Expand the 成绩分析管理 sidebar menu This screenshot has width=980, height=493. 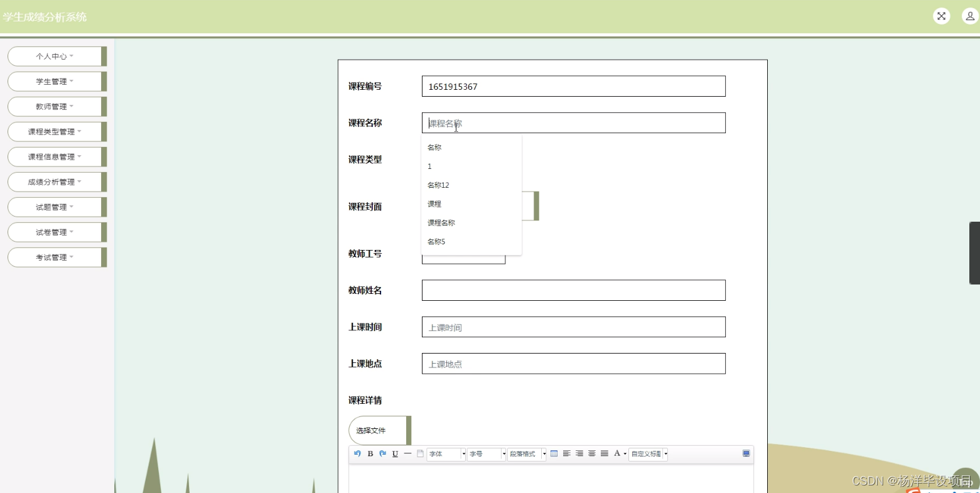tap(57, 182)
